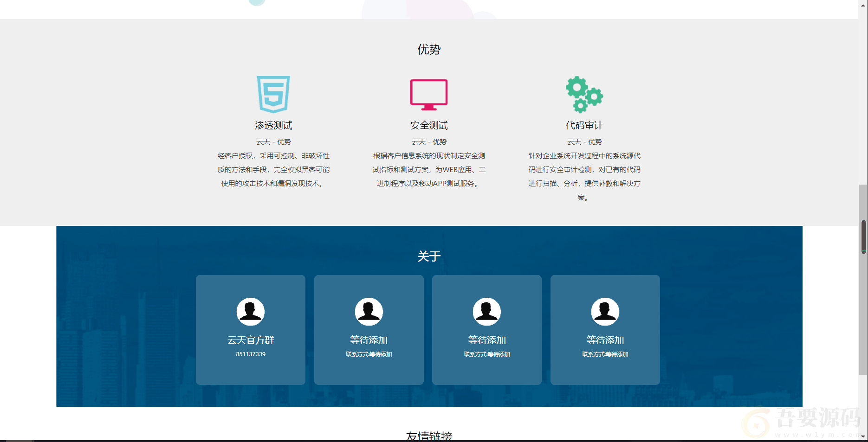
Task: Click the 渗透测试 heading
Action: pyautogui.click(x=273, y=125)
